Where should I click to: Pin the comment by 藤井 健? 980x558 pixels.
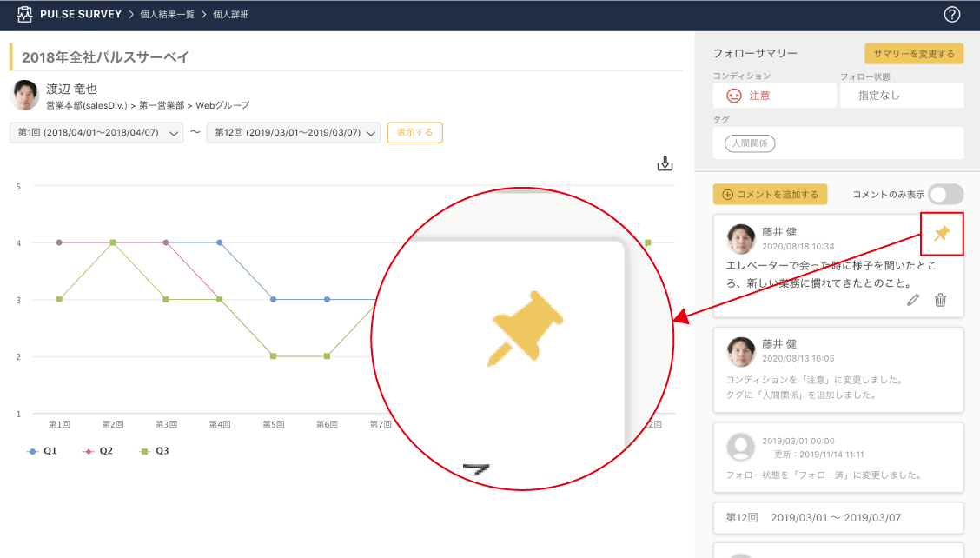(x=942, y=233)
